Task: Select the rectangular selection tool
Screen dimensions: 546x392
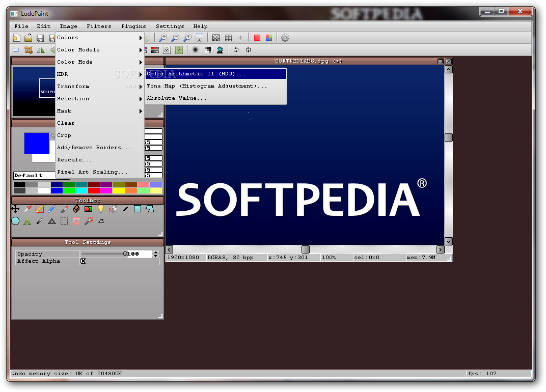Action: pos(64,221)
